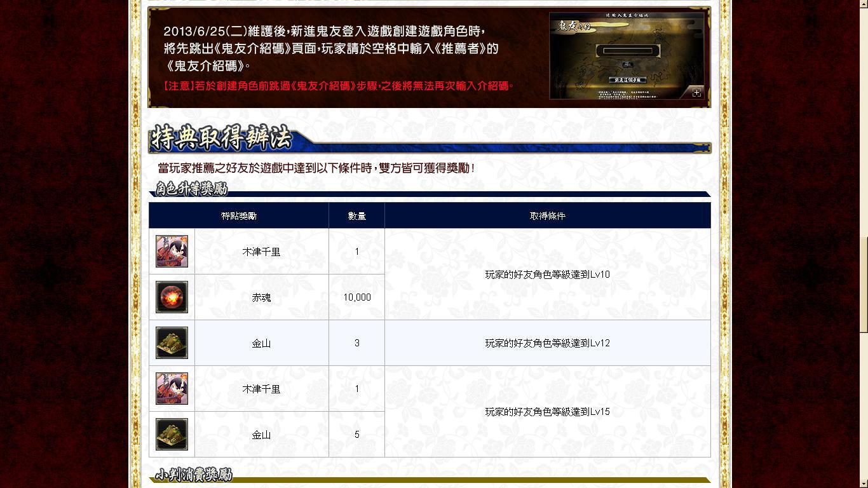Click the 10,000 quantity value for 赤魂
This screenshot has width=868, height=488.
(x=357, y=297)
